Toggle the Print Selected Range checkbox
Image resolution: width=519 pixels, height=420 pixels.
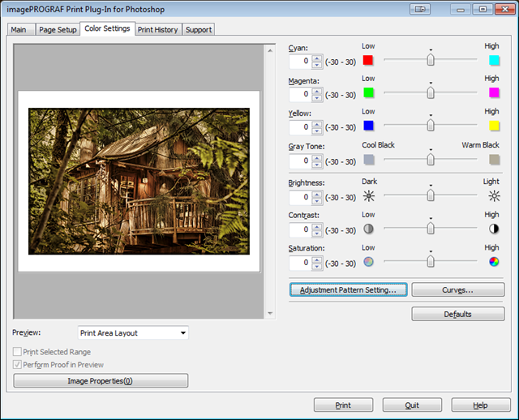tap(18, 352)
